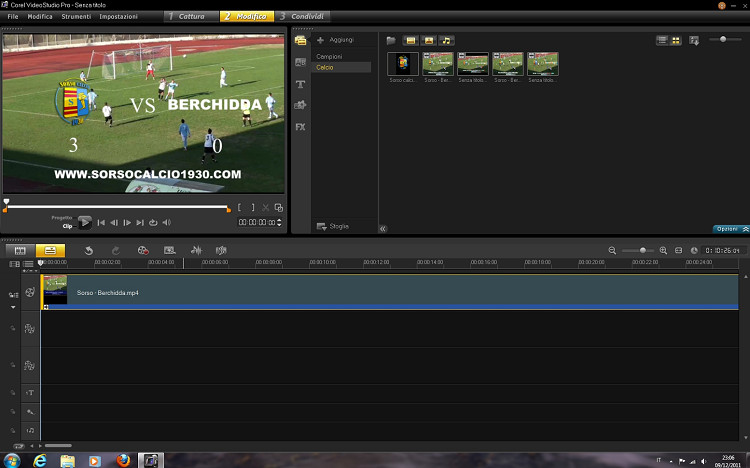Jump to the end of the clip
The width and height of the screenshot is (750, 468).
click(140, 223)
